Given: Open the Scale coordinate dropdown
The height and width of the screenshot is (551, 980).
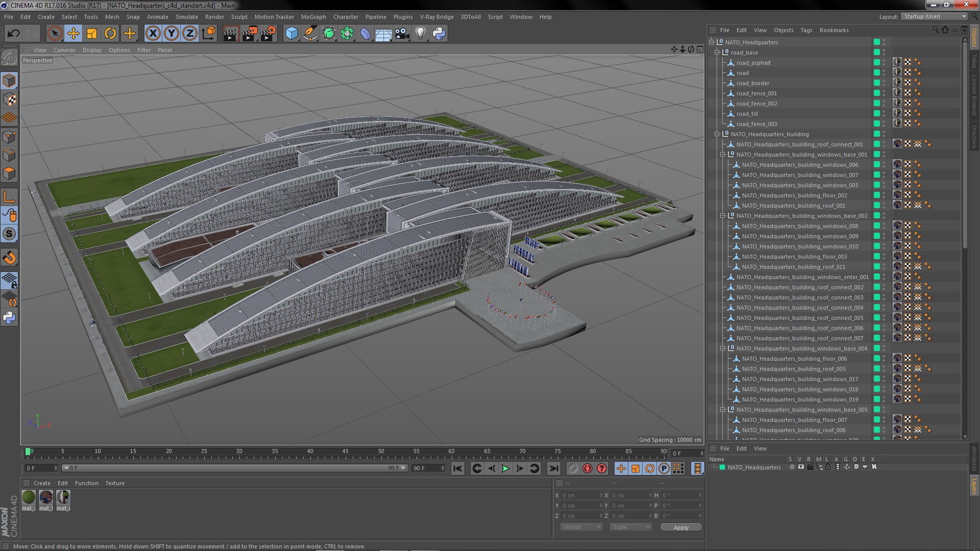Looking at the screenshot, I should (x=631, y=527).
